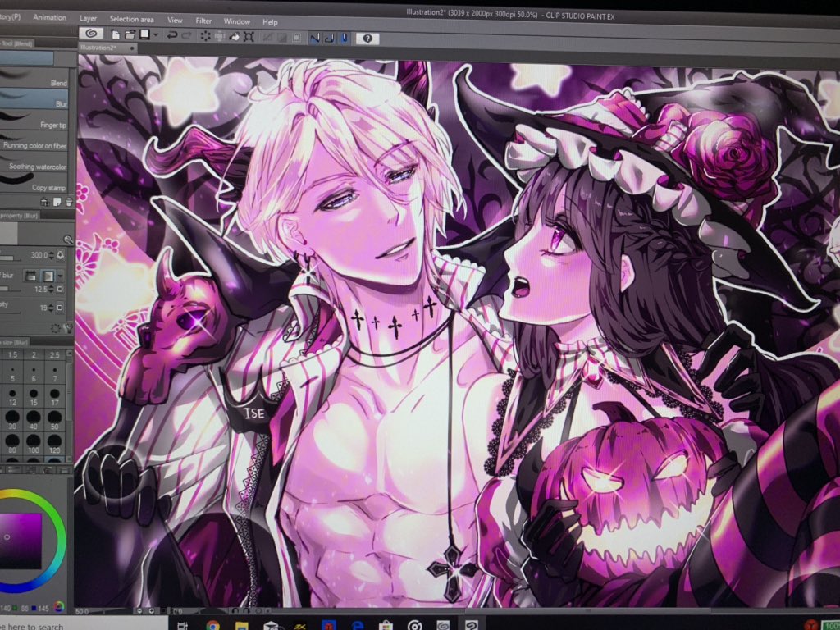Open the Layer menu

(88, 18)
